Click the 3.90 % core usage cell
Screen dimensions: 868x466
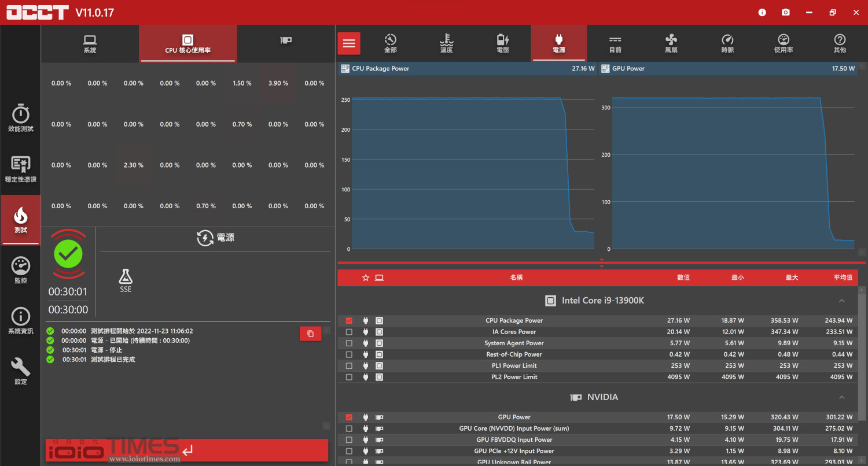(x=278, y=83)
